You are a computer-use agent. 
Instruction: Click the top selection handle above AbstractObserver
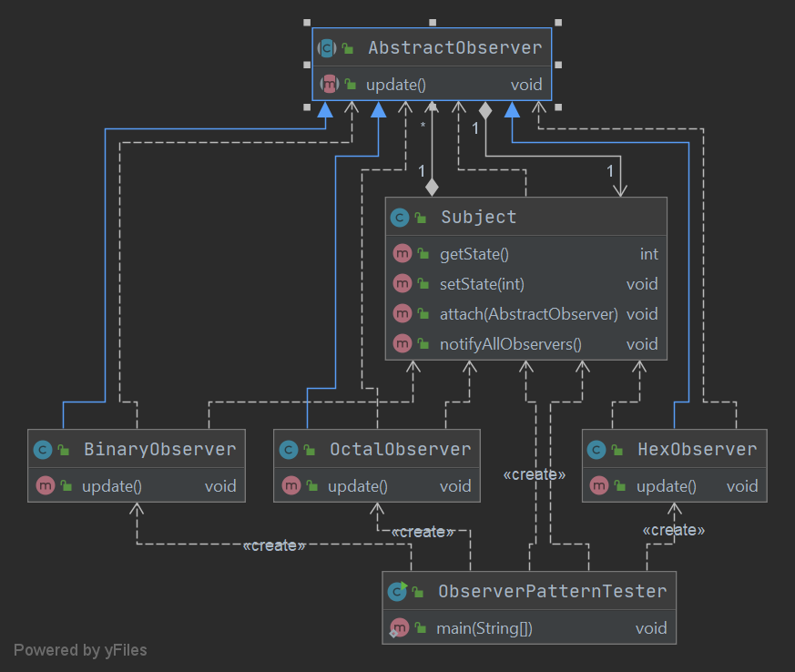click(x=431, y=22)
